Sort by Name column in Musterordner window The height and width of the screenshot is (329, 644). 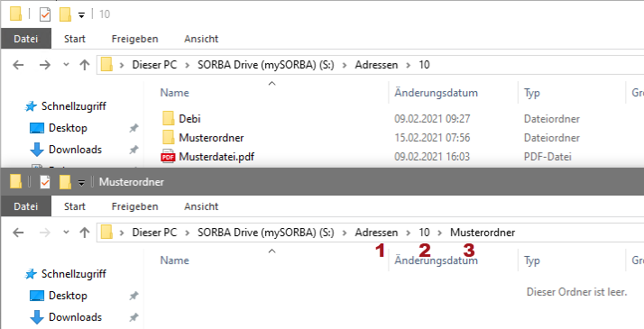click(175, 260)
